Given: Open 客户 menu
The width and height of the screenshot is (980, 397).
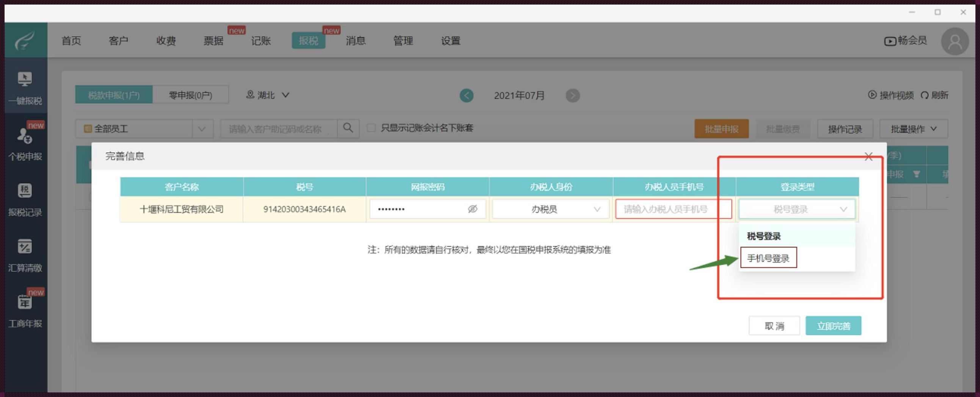Looking at the screenshot, I should [119, 41].
